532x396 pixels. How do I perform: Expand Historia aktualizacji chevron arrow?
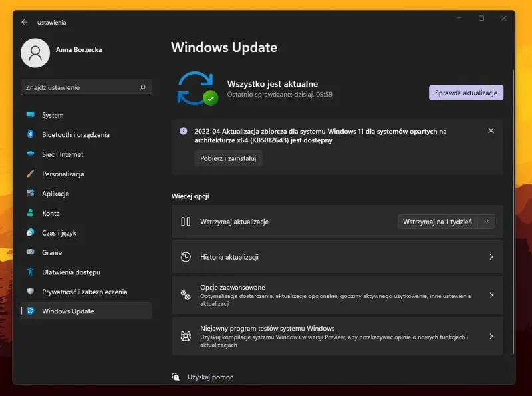[x=491, y=257]
